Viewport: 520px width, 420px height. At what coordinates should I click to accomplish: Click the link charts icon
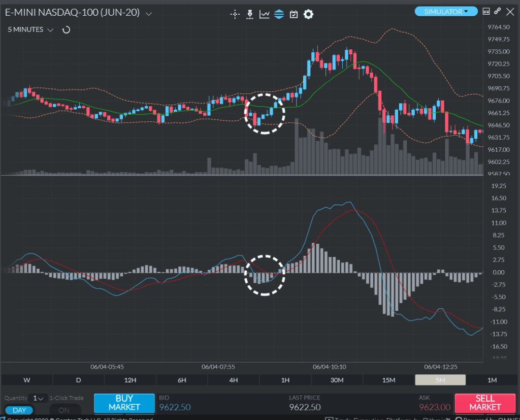[497, 10]
